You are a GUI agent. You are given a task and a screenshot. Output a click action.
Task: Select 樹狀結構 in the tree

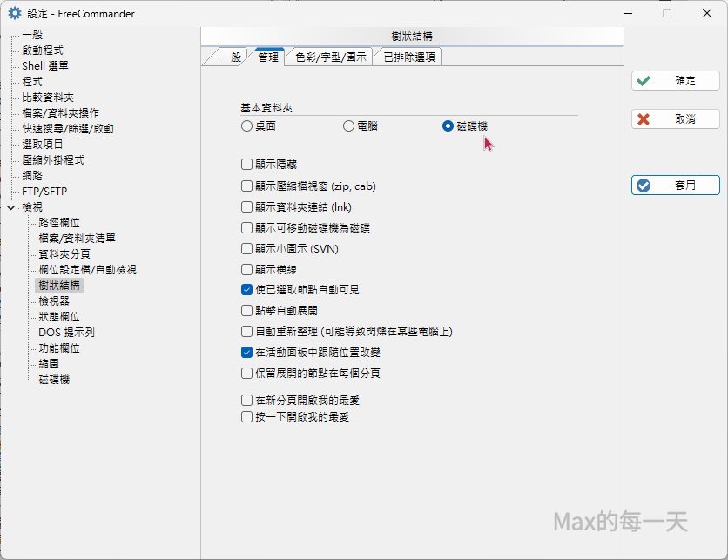59,286
